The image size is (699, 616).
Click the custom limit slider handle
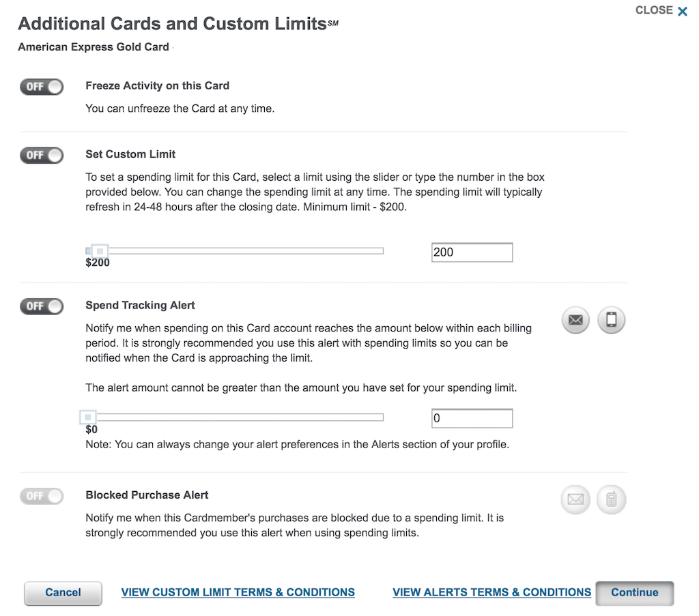coord(100,252)
